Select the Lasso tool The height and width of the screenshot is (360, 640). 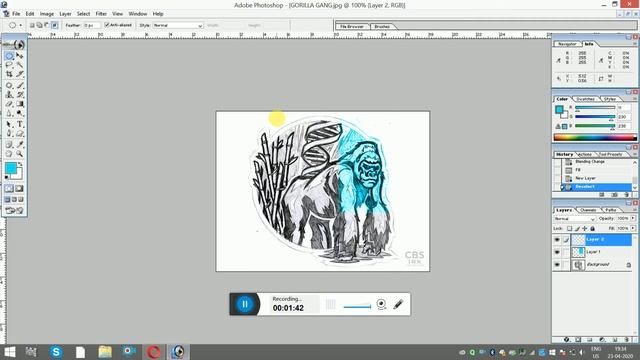(x=9, y=65)
